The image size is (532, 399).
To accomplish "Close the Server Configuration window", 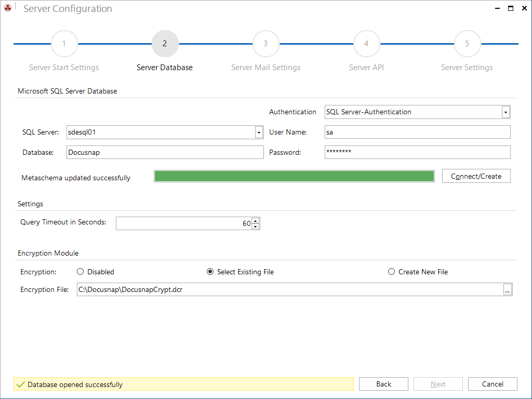I will click(524, 8).
